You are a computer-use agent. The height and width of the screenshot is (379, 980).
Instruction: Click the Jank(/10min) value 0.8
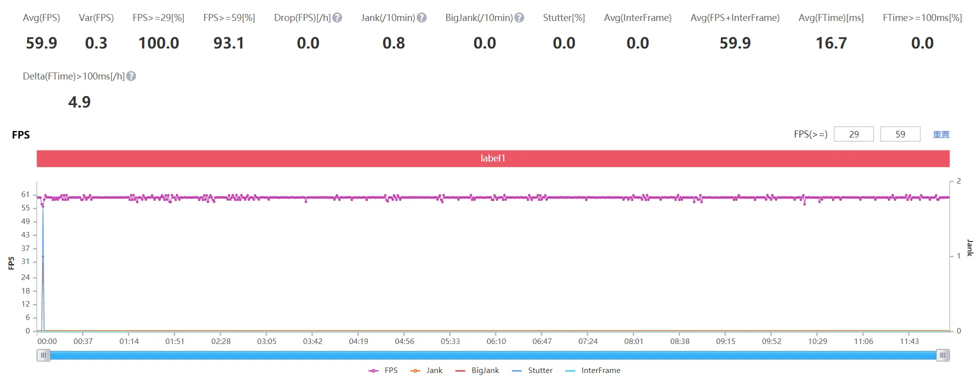[x=394, y=43]
